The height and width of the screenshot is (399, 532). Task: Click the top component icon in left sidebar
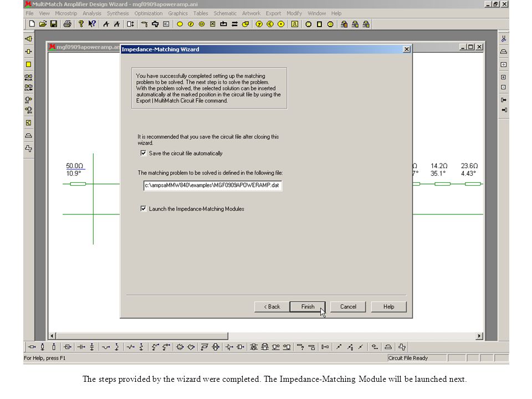pyautogui.click(x=28, y=39)
